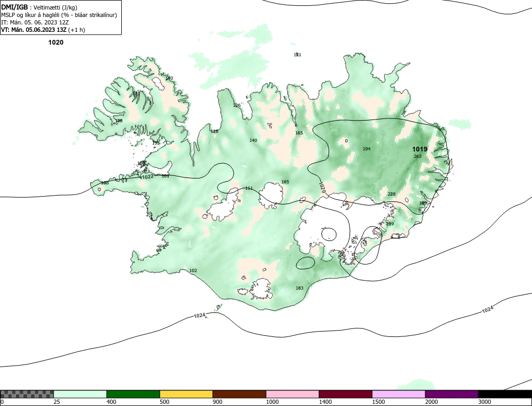Click the light green 25–400 legend swatch

[80, 394]
